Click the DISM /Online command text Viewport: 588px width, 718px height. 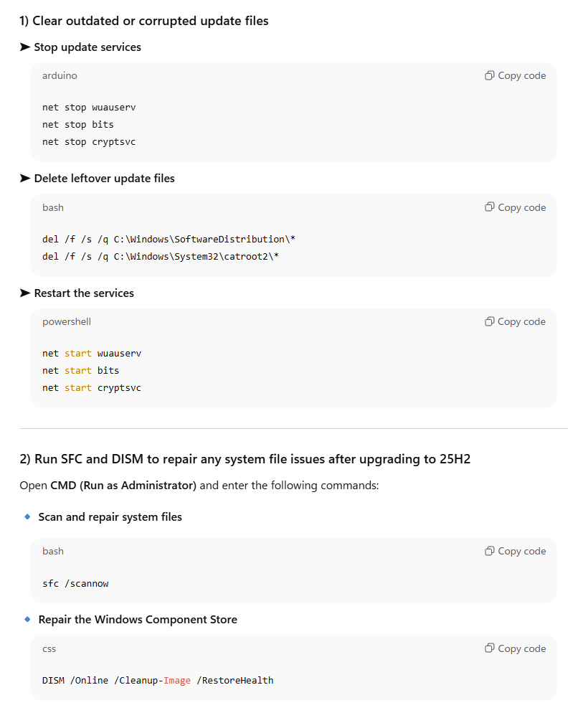[x=158, y=681]
